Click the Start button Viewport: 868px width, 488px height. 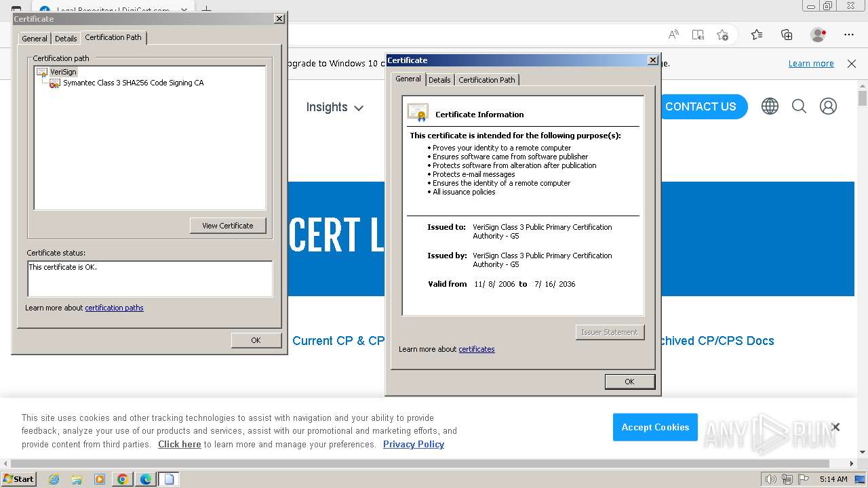(18, 479)
